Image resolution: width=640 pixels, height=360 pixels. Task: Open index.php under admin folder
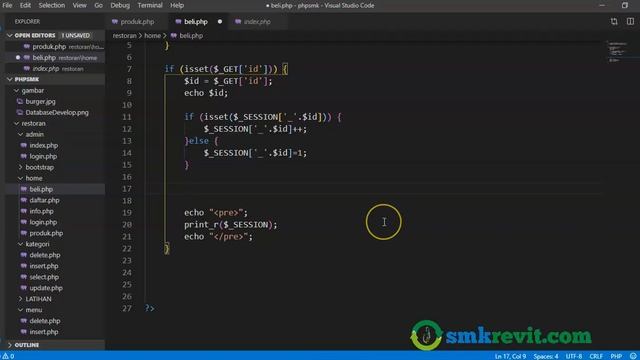(x=43, y=145)
